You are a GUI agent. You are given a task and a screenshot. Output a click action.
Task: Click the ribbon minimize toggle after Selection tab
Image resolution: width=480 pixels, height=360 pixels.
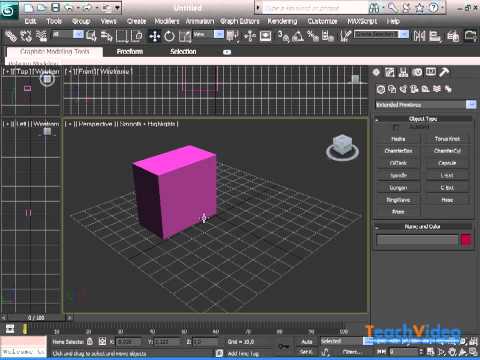click(x=227, y=52)
